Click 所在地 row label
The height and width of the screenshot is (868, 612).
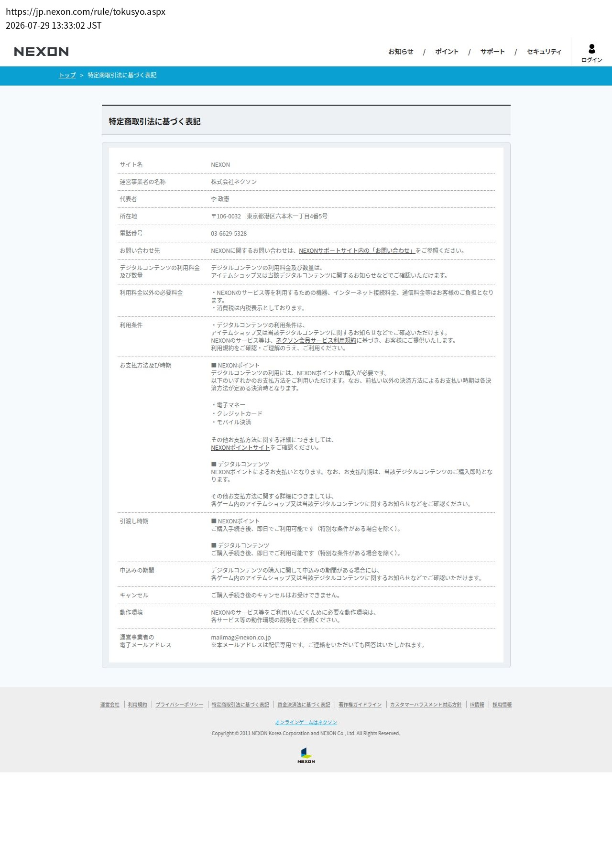pyautogui.click(x=128, y=217)
